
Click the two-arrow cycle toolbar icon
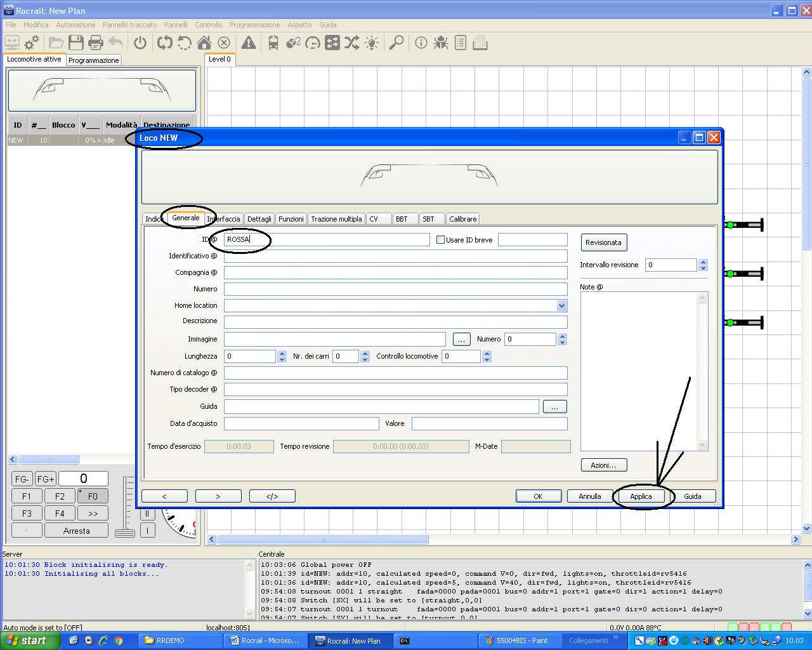pyautogui.click(x=165, y=43)
